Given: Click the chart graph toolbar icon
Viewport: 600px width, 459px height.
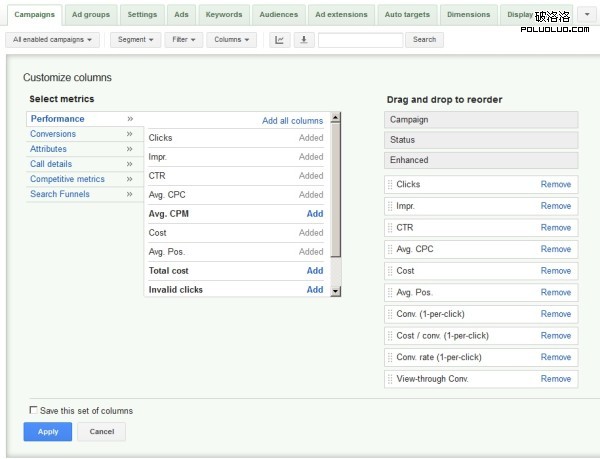Looking at the screenshot, I should (x=279, y=40).
